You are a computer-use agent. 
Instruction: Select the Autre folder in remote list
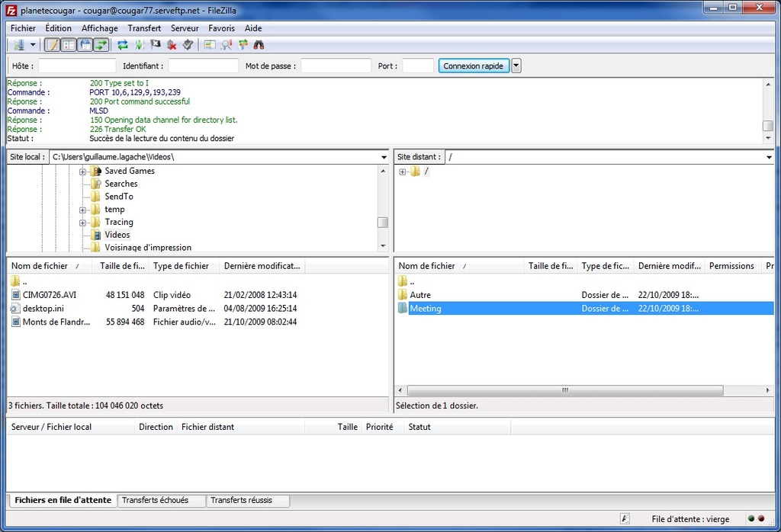click(x=420, y=295)
